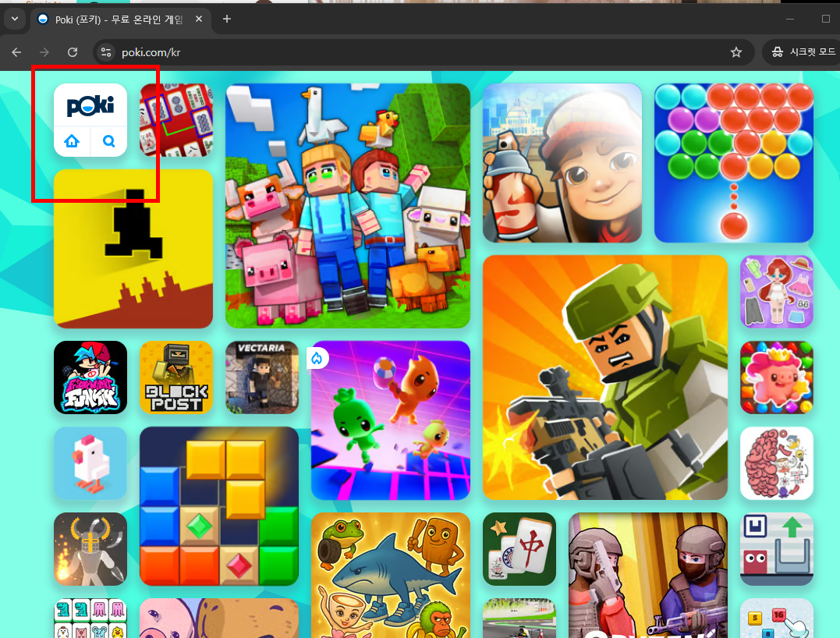The width and height of the screenshot is (840, 638).
Task: Open the animal tile matching game
Action: (90, 619)
